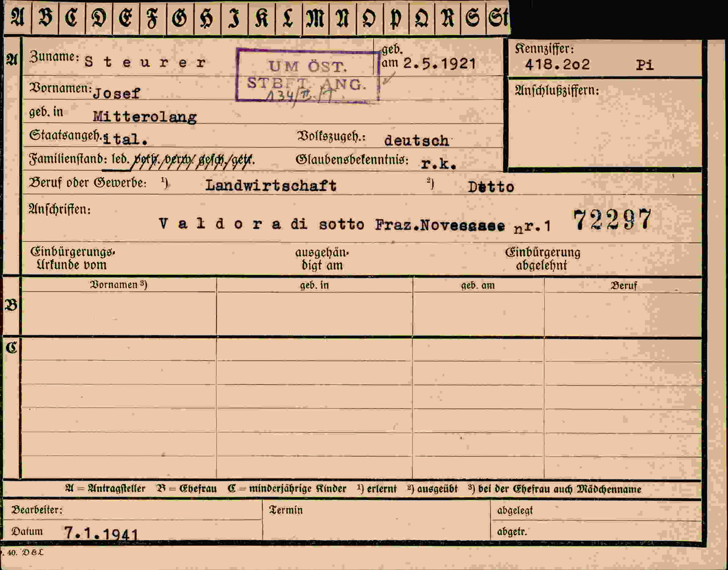
Task: Click the date value '7.1.1941'
Action: click(x=101, y=533)
